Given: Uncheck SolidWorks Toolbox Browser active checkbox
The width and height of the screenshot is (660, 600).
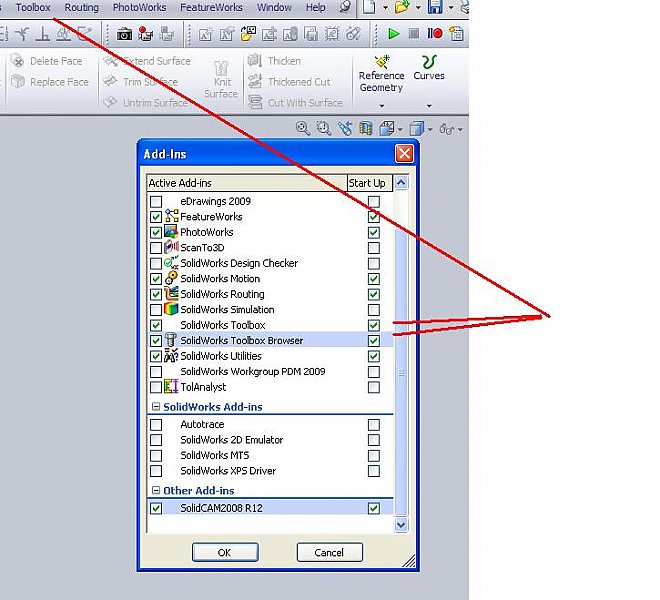Looking at the screenshot, I should (156, 341).
